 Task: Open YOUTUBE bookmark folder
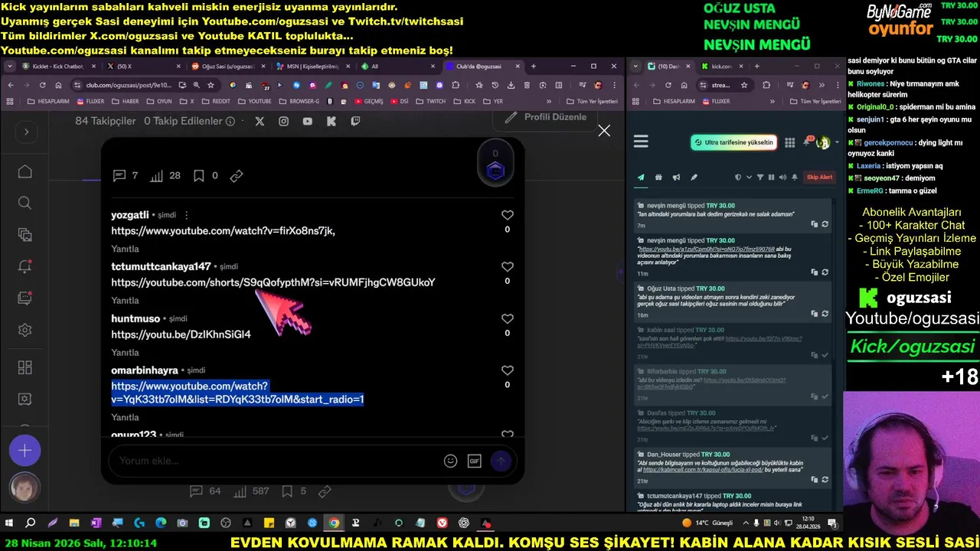coord(255,101)
